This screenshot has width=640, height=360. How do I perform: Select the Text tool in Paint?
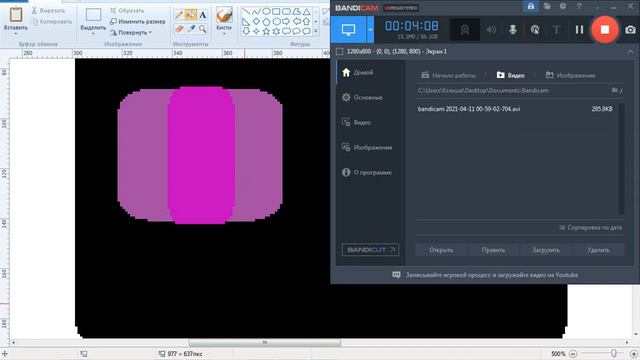point(202,15)
